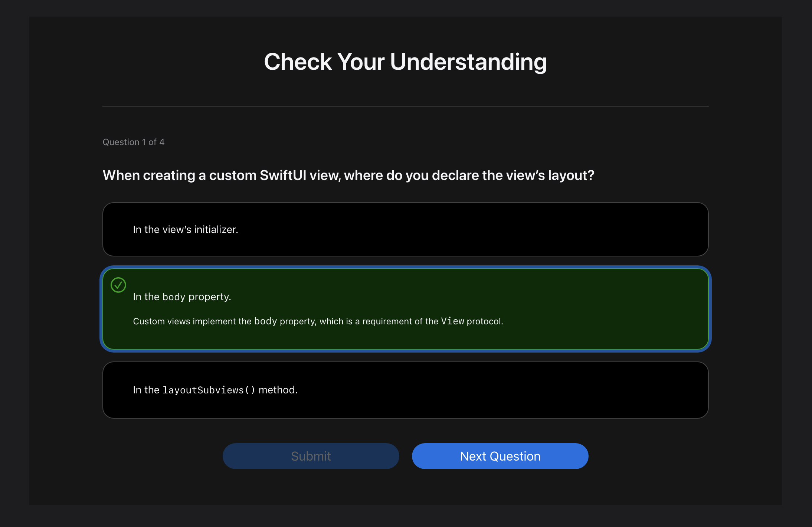The height and width of the screenshot is (527, 812).
Task: Click the "View" code word in the explanation
Action: [452, 321]
